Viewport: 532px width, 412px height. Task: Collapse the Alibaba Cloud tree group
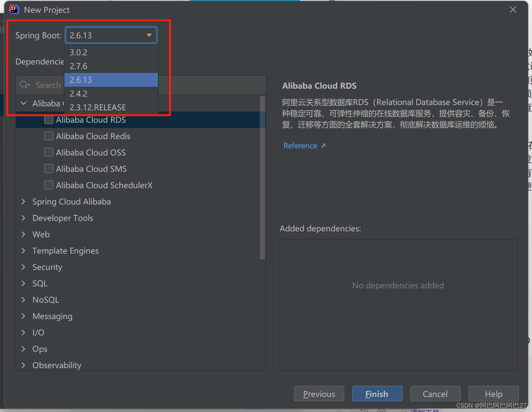[x=24, y=103]
